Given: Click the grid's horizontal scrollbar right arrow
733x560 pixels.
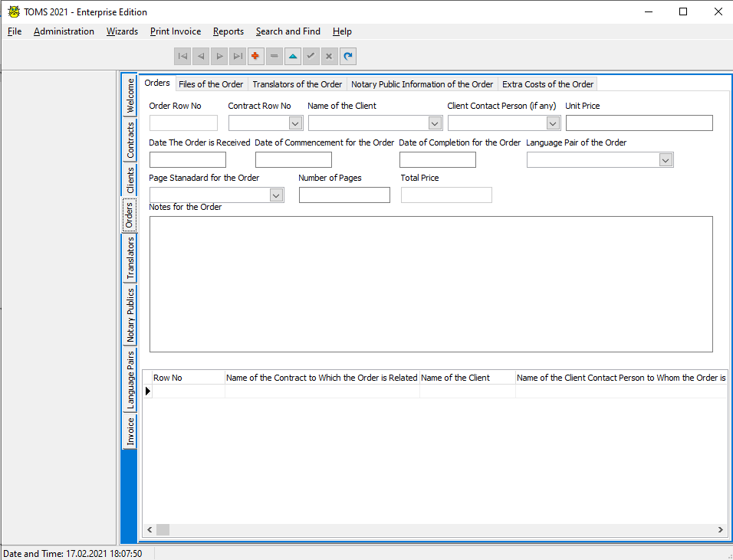Looking at the screenshot, I should 720,529.
